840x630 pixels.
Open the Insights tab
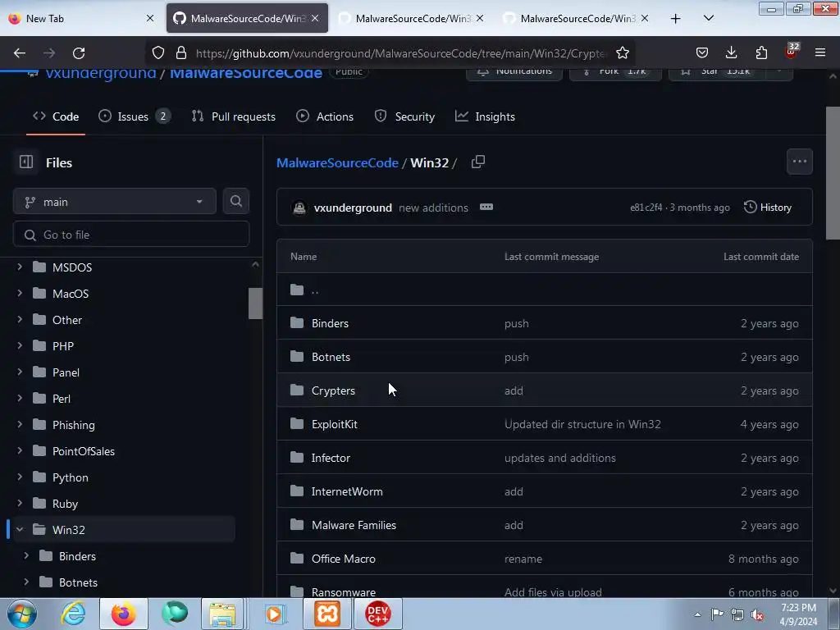pyautogui.click(x=485, y=116)
